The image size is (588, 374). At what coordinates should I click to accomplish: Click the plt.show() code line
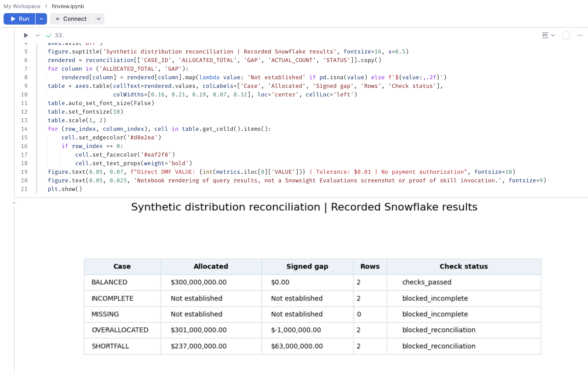click(x=65, y=189)
